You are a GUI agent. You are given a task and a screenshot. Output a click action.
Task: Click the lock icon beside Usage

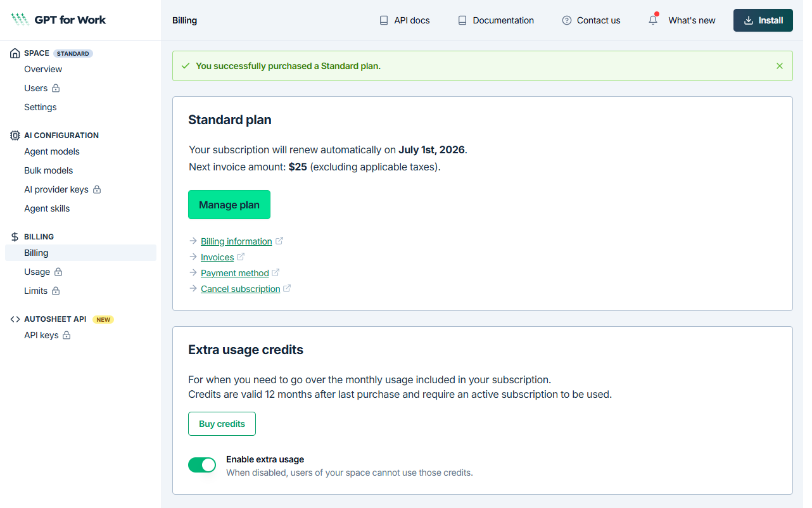click(x=58, y=272)
